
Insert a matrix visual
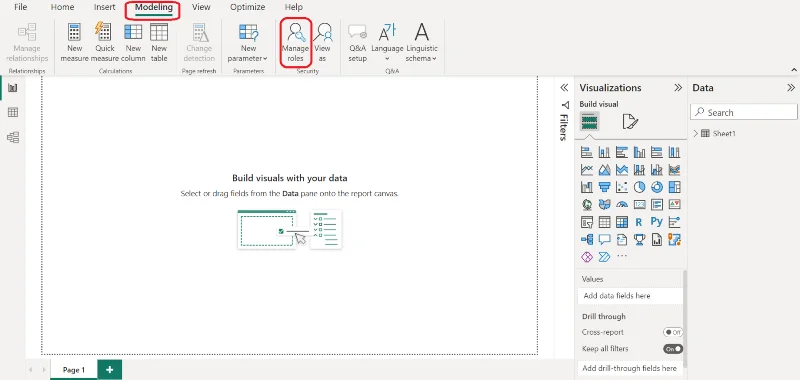tap(622, 222)
